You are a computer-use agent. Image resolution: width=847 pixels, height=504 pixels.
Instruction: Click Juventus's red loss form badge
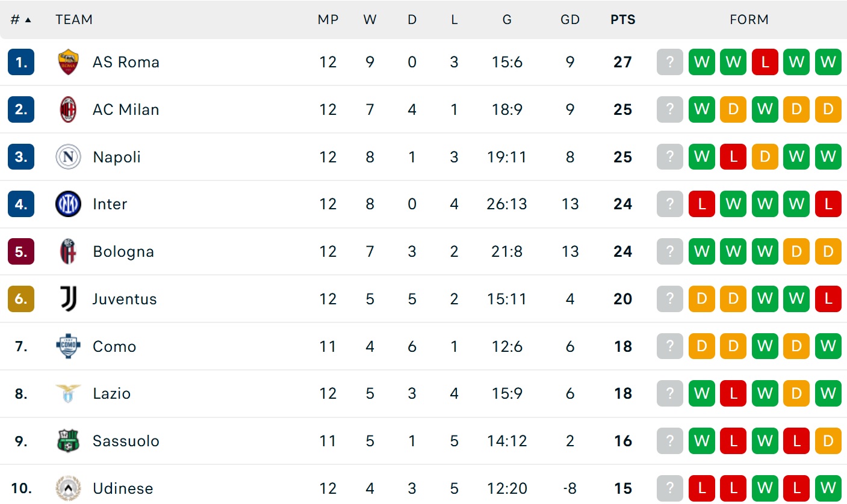828,299
